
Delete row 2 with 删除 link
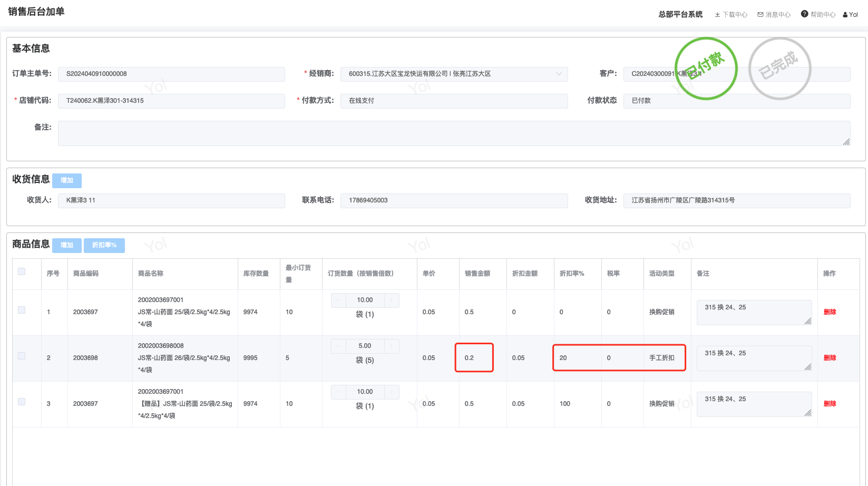pos(830,358)
